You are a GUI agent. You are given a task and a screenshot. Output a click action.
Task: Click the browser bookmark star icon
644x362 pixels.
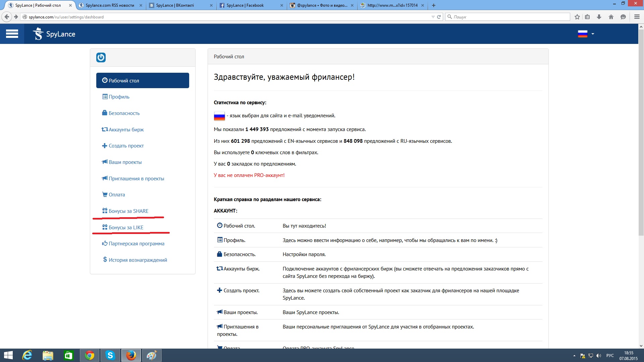pyautogui.click(x=577, y=17)
